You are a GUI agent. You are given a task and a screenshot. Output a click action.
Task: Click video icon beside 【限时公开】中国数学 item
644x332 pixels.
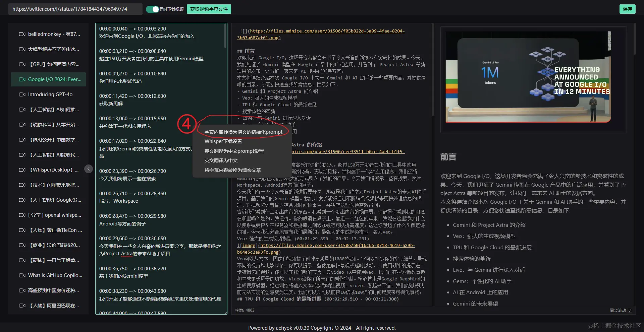pos(22,140)
